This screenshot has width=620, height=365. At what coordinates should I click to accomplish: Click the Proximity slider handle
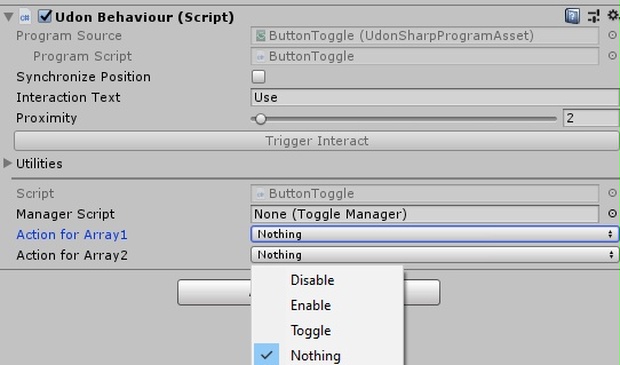point(260,119)
